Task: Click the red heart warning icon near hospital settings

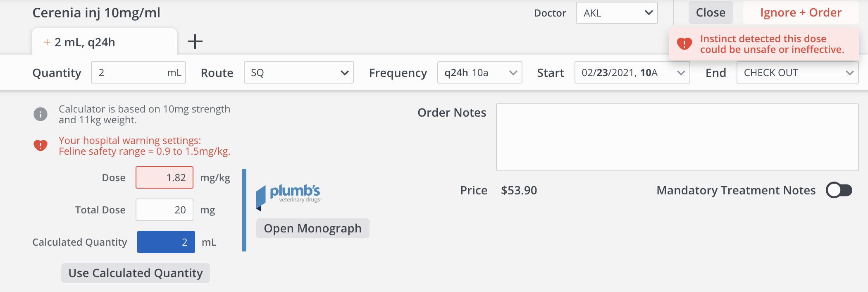Action: [x=41, y=146]
